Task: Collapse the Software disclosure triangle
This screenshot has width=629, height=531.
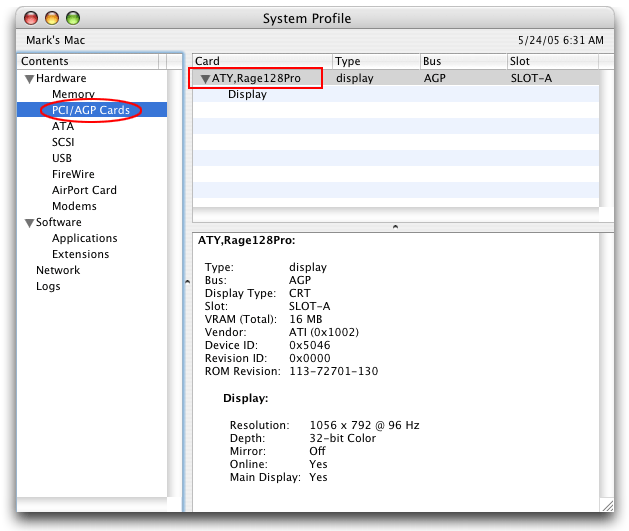Action: pos(29,223)
